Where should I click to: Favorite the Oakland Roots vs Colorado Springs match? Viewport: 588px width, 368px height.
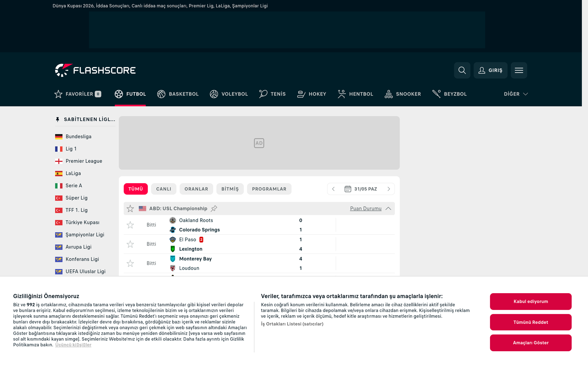pyautogui.click(x=130, y=225)
